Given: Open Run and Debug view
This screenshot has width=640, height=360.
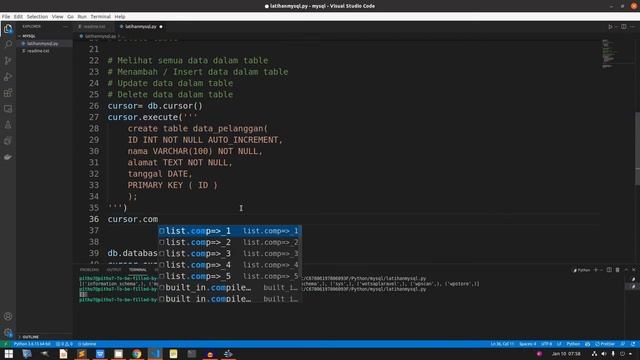Looking at the screenshot, I should [x=8, y=77].
